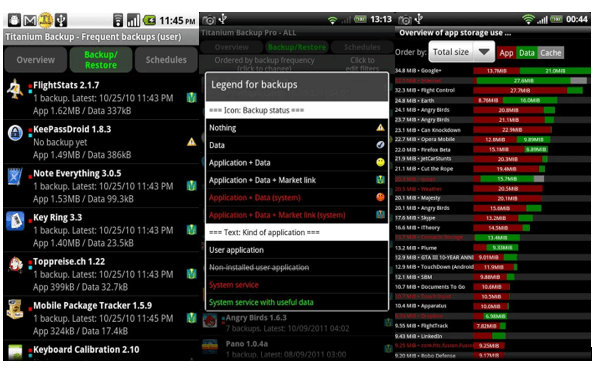The width and height of the screenshot is (602, 371).
Task: Tap the orange smiley in Application + Data (system) row
Action: (x=380, y=197)
